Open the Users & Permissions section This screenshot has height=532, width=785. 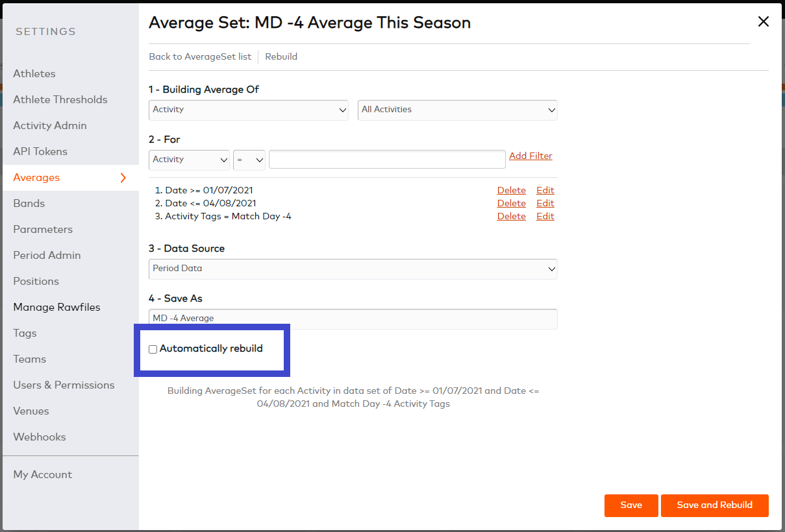tap(64, 385)
